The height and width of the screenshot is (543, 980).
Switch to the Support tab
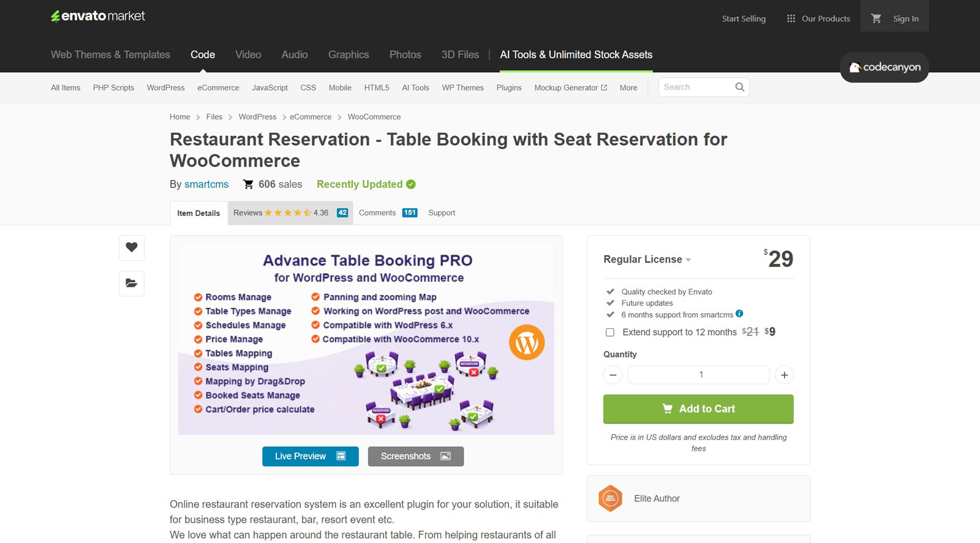[x=442, y=213]
